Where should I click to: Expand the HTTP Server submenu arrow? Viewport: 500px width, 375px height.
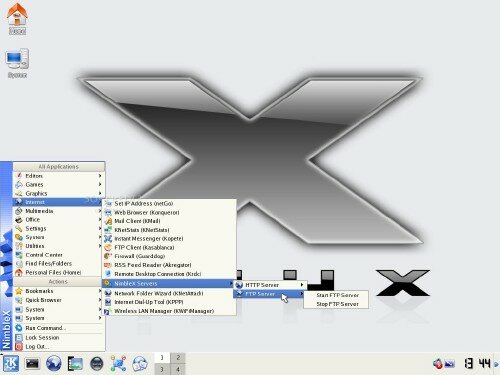coord(302,285)
